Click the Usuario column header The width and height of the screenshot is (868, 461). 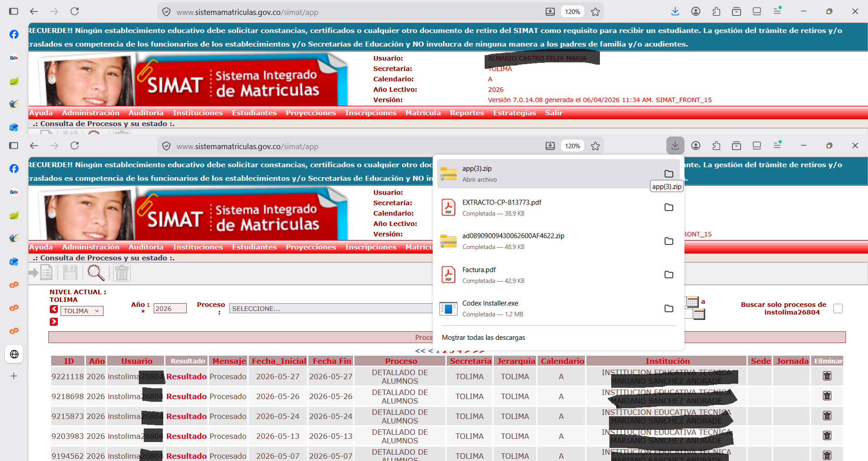point(137,361)
